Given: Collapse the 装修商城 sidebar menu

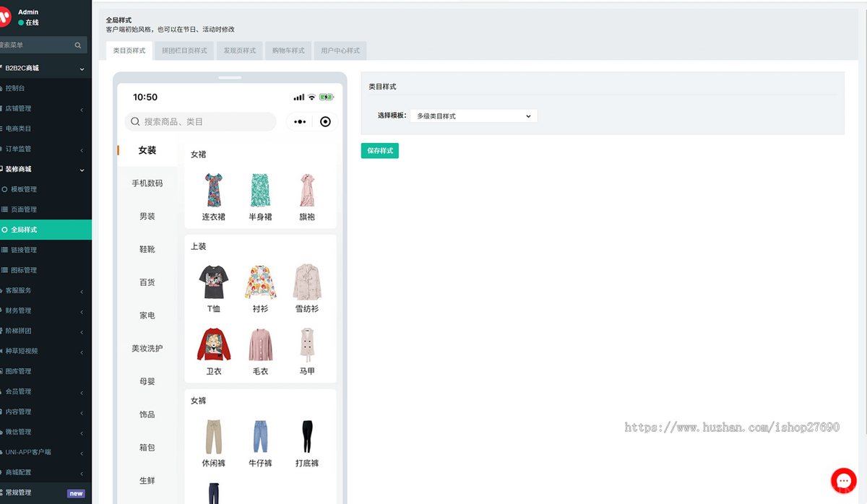Looking at the screenshot, I should click(46, 169).
